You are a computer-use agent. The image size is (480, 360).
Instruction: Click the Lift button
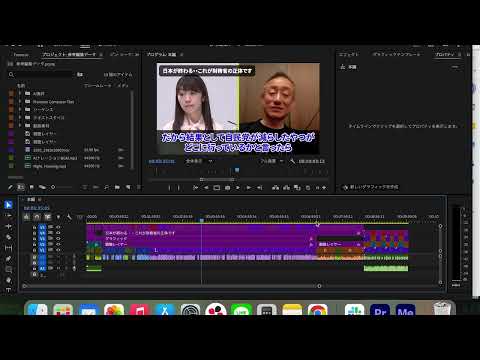click(x=276, y=188)
